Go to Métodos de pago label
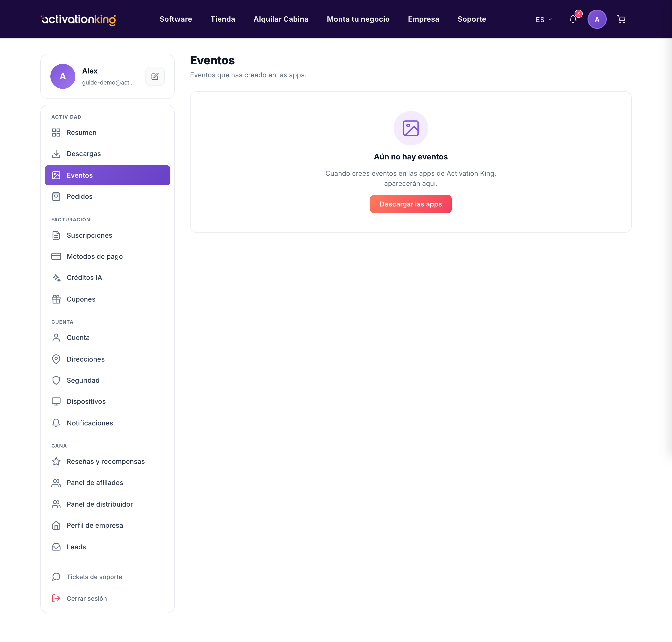Viewport: 672px width, 642px height. click(x=95, y=256)
